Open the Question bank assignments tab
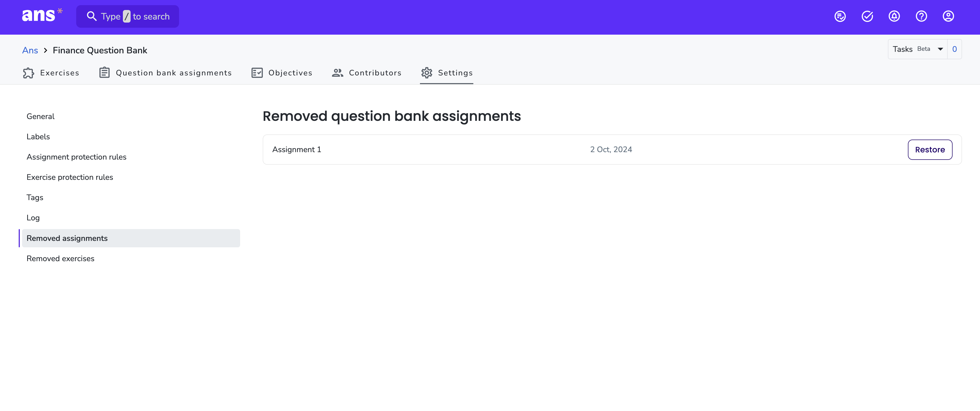 click(165, 73)
